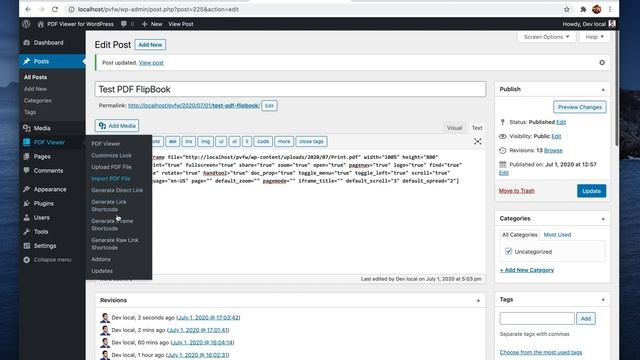640x360 pixels.
Task: Click Move to Trash link
Action: (x=516, y=191)
